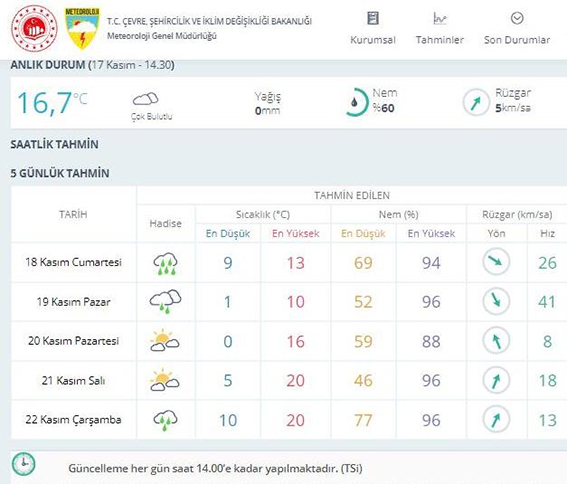Screen dimensions: 567x484
Task: Click the Kurumsal document icon
Action: tap(373, 18)
